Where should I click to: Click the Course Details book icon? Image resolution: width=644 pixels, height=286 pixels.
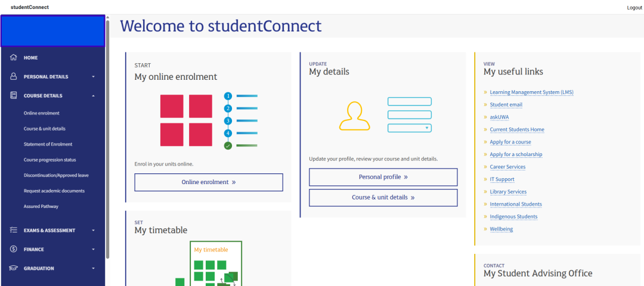14,95
